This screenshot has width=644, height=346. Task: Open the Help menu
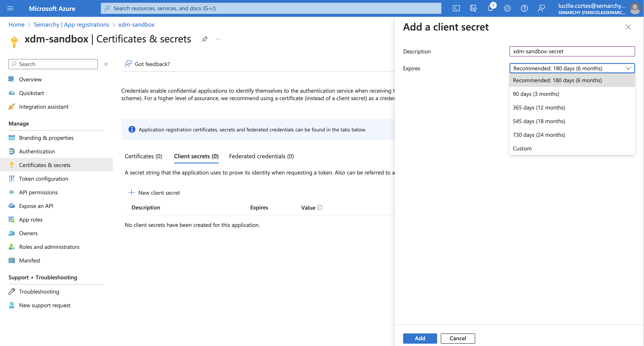click(x=524, y=8)
